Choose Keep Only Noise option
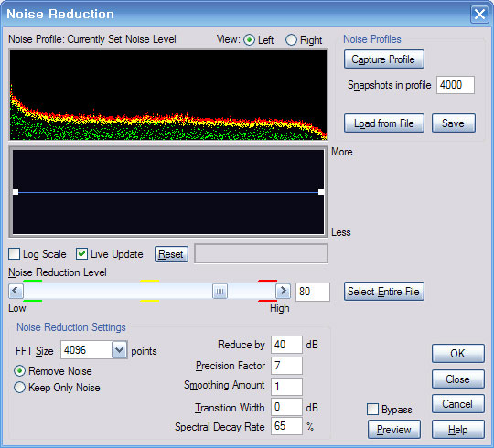Screen dimensions: 494x448 click(x=19, y=388)
